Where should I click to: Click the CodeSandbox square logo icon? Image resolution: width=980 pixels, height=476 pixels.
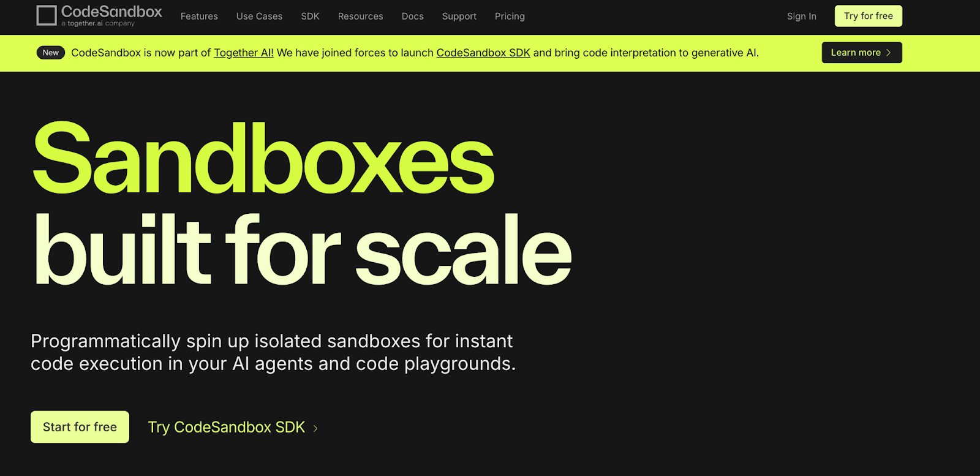tap(47, 15)
